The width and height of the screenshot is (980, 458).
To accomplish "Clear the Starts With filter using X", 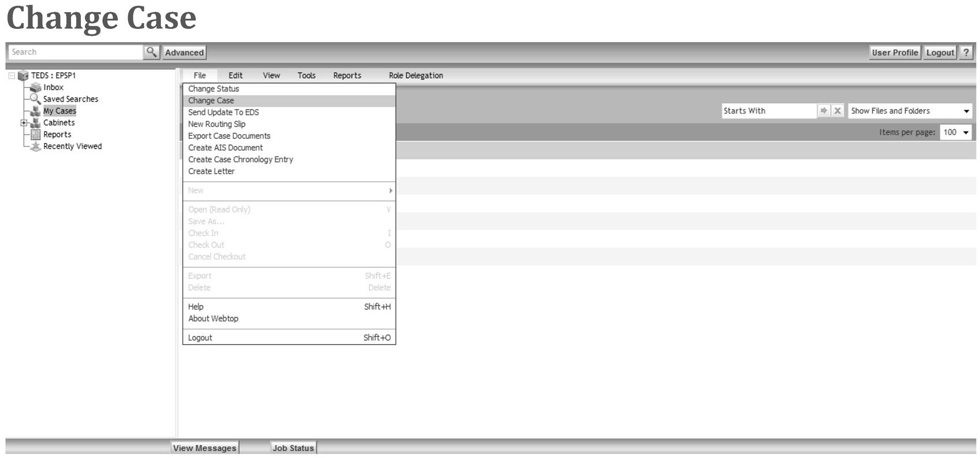I will (x=837, y=111).
